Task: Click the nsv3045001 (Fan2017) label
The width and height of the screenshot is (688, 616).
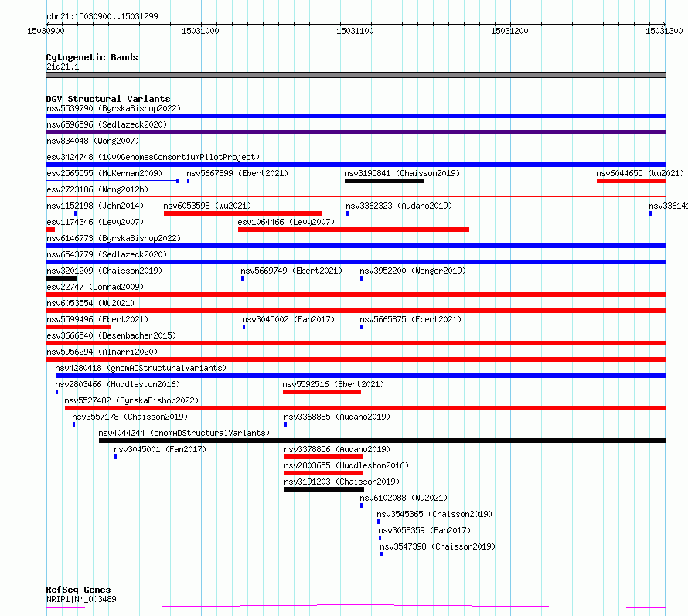Action: pos(160,449)
